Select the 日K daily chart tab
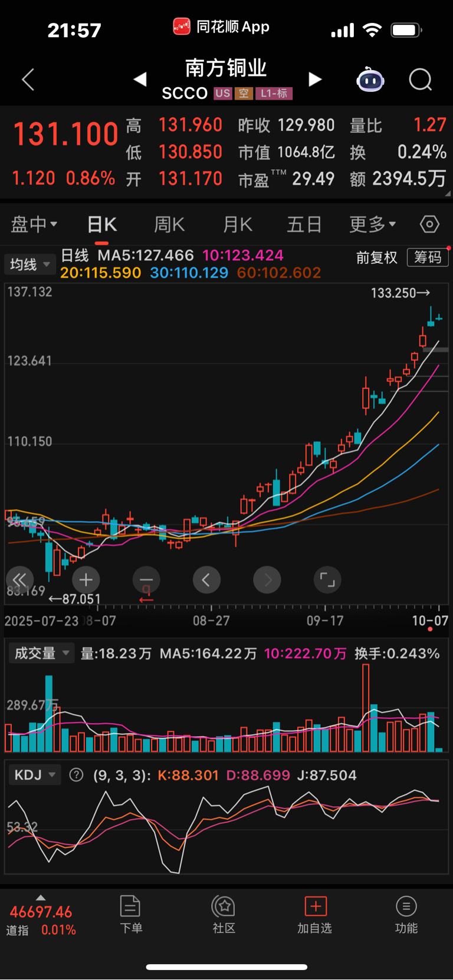 click(x=102, y=225)
